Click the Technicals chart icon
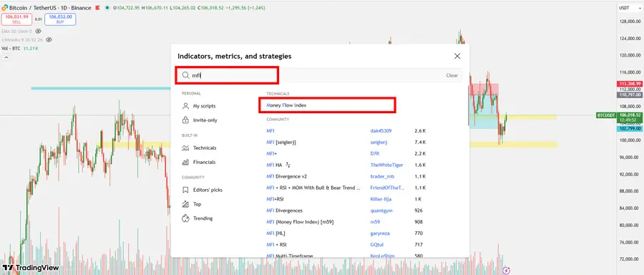 [185, 148]
